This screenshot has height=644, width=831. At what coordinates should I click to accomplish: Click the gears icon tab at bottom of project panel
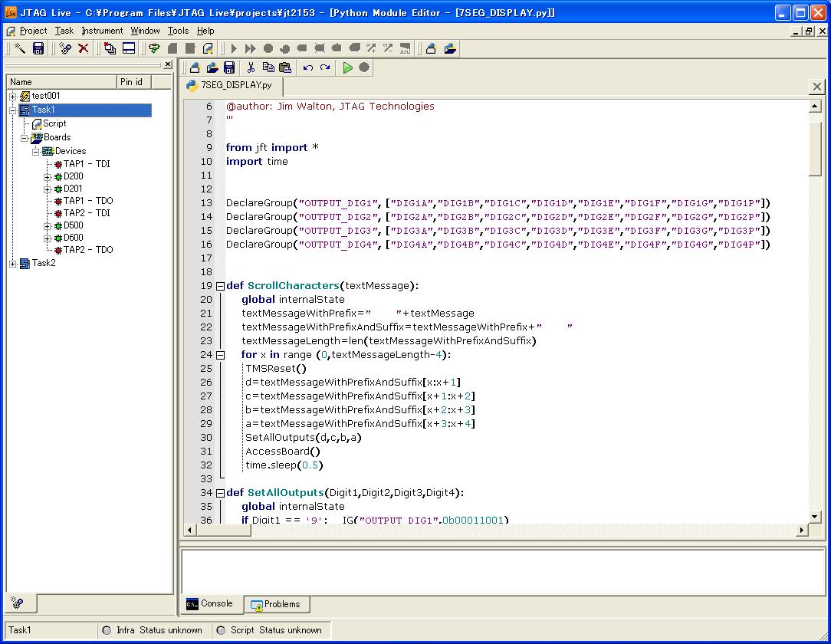tap(18, 603)
